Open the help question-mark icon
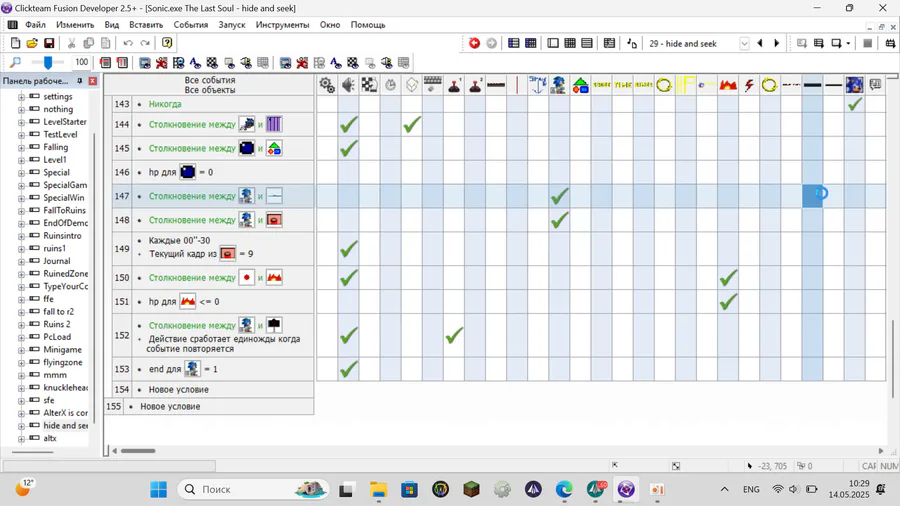This screenshot has width=900, height=506. (x=167, y=43)
